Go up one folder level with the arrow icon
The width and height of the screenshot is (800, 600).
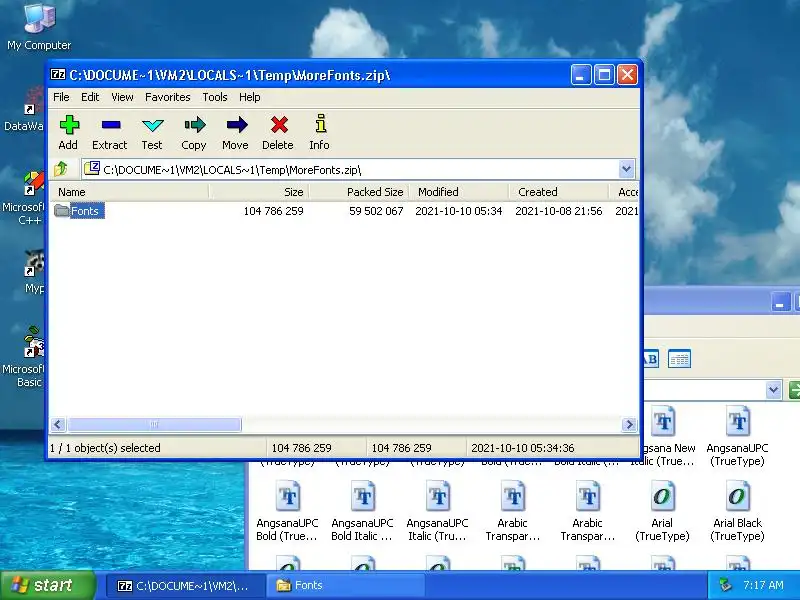coord(61,168)
